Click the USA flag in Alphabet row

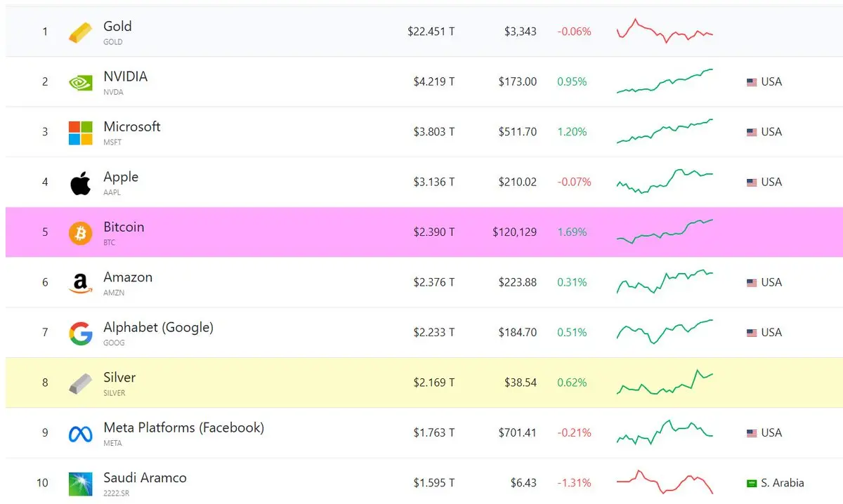752,333
